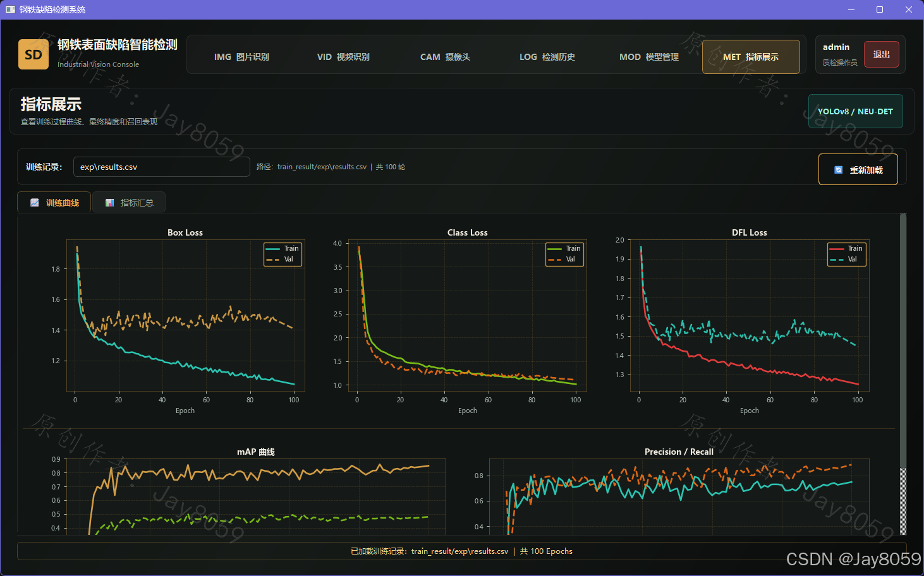Click the DFL Loss legend box

tap(847, 254)
